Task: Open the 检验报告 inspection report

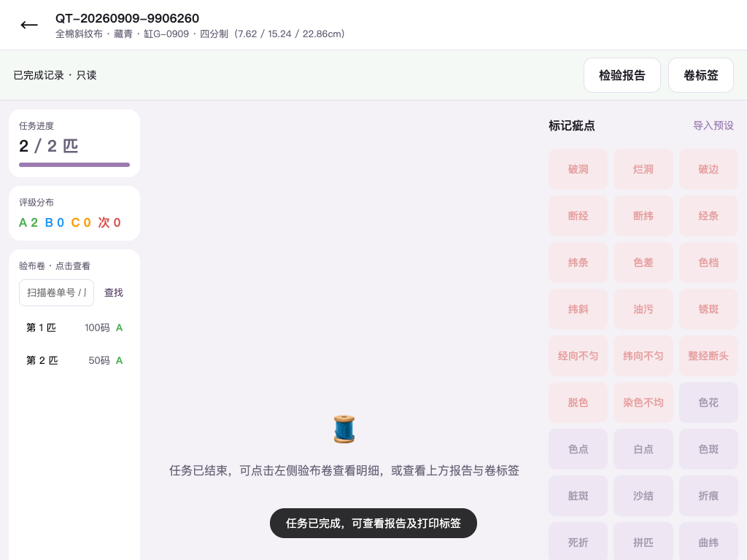Action: (622, 75)
